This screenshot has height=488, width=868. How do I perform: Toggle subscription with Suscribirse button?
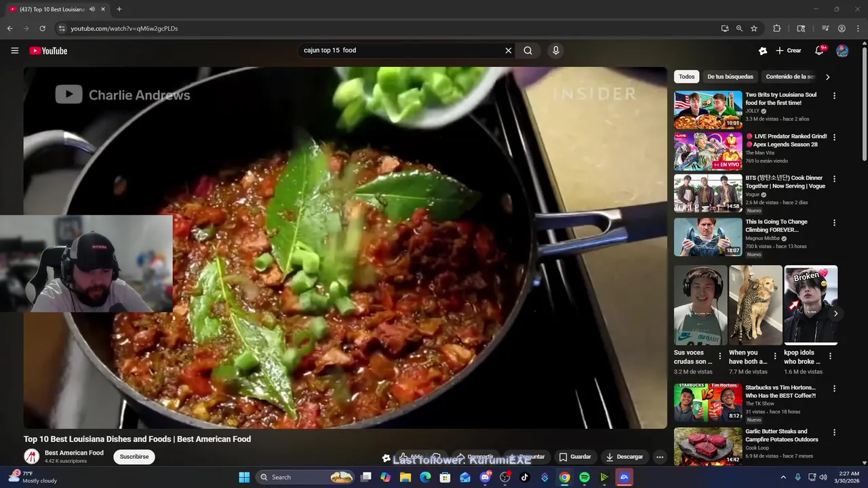click(134, 457)
